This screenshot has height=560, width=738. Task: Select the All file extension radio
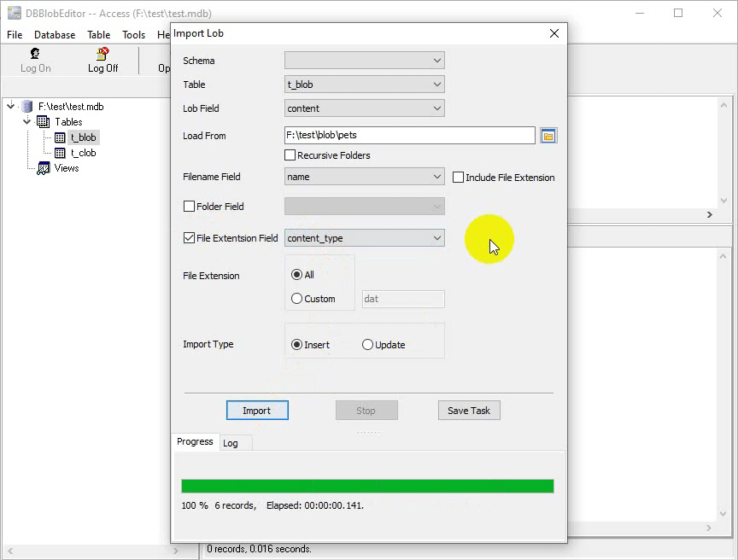point(296,275)
